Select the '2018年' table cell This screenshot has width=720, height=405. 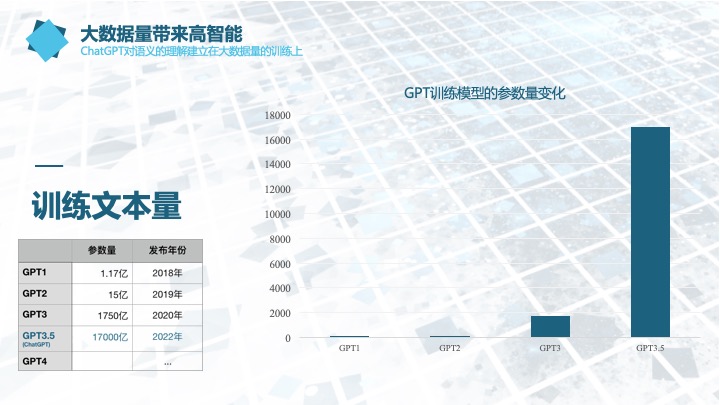pos(168,273)
